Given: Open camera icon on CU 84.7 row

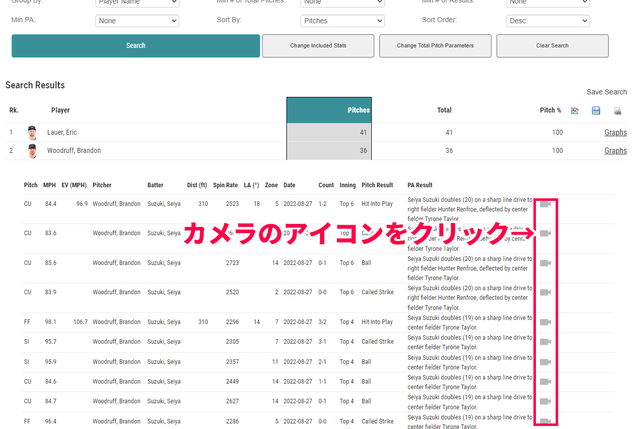Looking at the screenshot, I should [545, 401].
